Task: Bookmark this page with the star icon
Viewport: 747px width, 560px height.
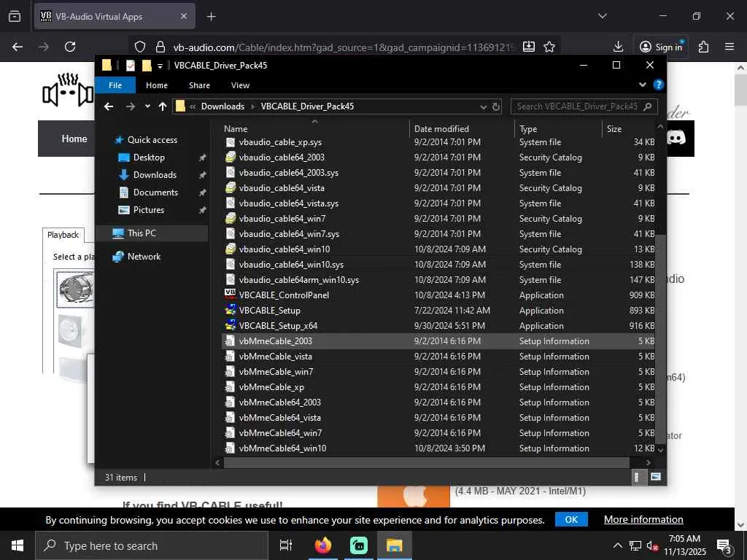Action: [x=549, y=47]
